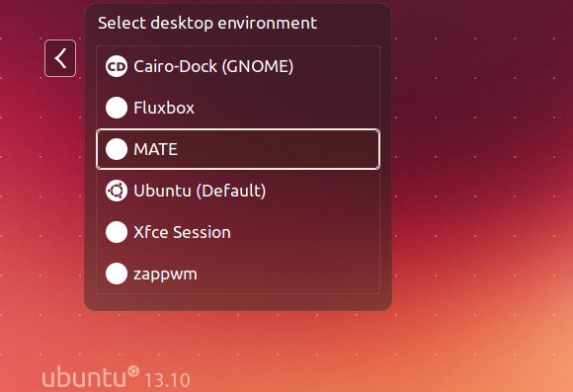
Task: Click the back arrow button
Action: coord(60,58)
